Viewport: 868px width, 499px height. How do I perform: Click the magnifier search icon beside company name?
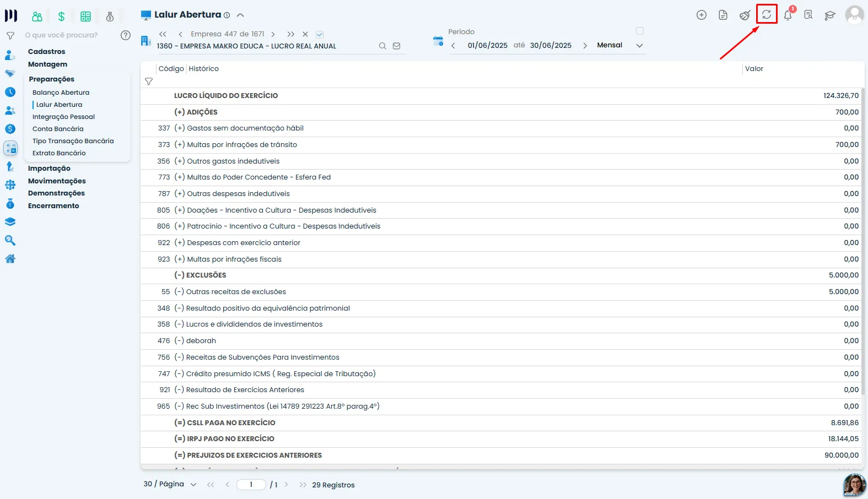[382, 46]
